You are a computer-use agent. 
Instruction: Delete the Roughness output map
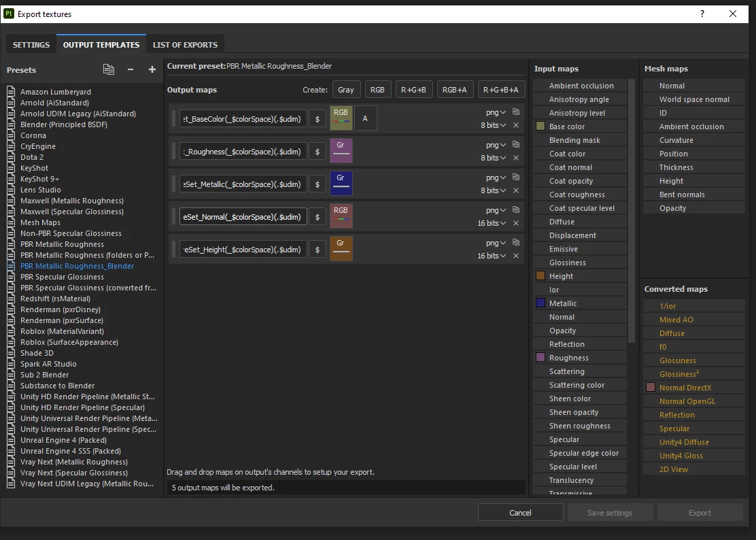tap(516, 158)
